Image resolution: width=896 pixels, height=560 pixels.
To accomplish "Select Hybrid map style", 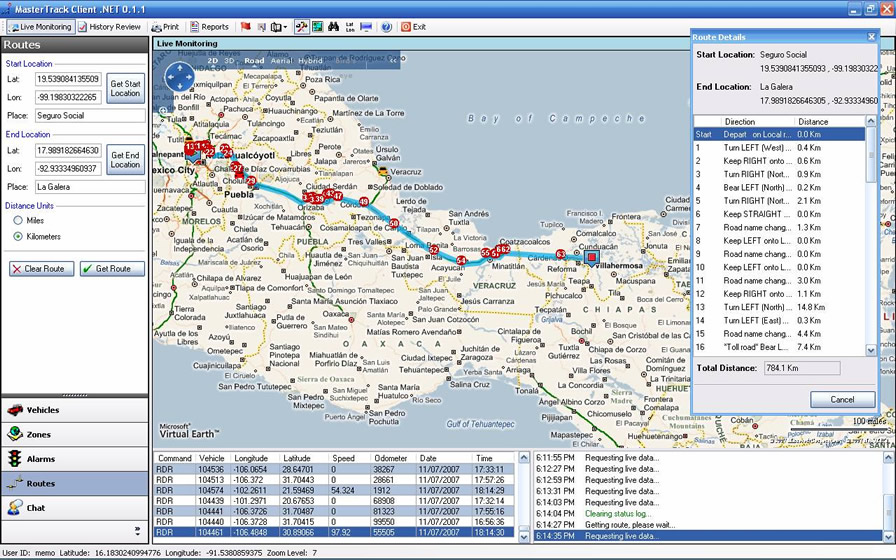I will coord(310,61).
